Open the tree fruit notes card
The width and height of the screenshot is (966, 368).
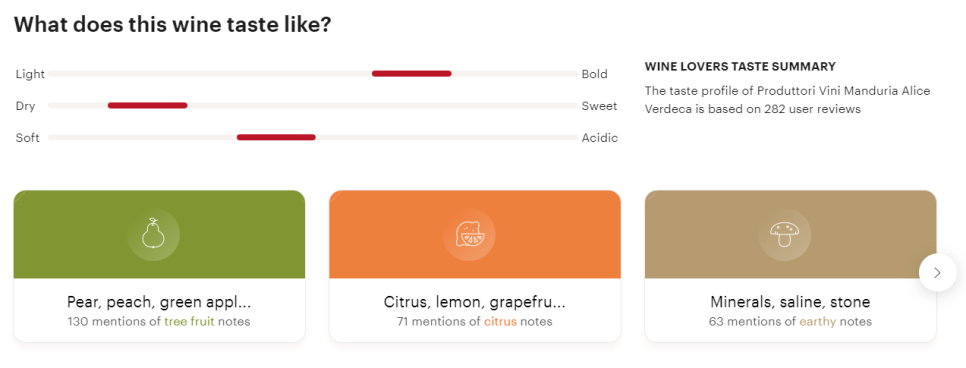click(x=159, y=266)
